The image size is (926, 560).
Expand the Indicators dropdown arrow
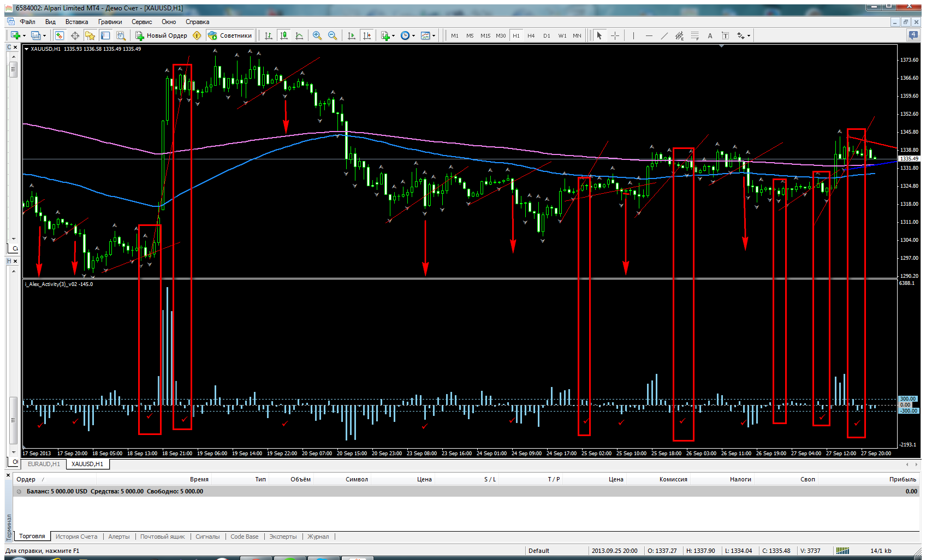tap(393, 36)
